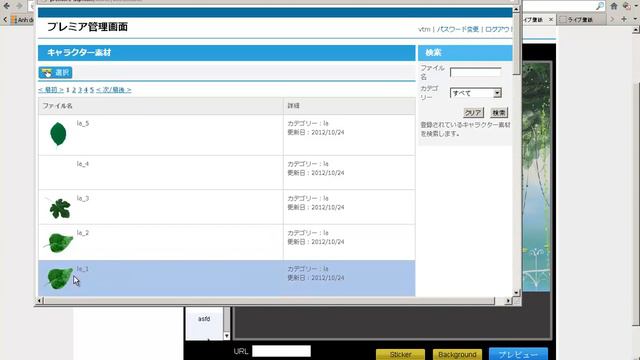Click the browser forward arrow icon
This screenshot has width=640, height=360.
point(19,6)
